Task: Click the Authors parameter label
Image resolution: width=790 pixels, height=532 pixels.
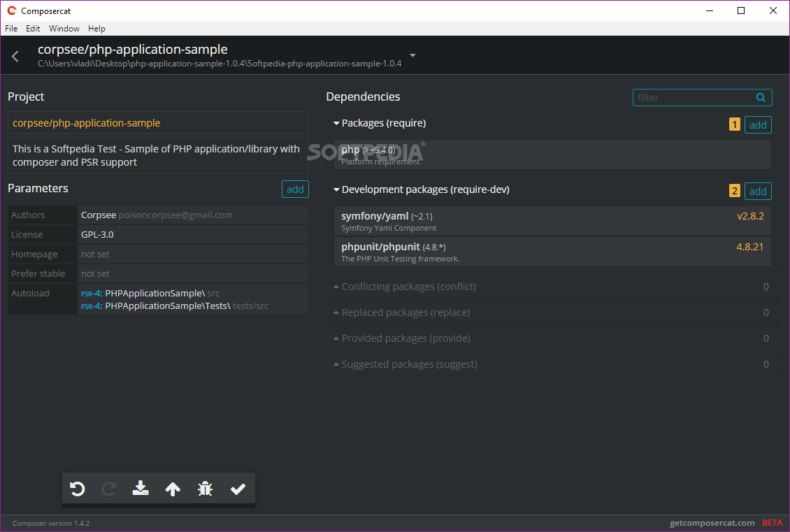Action: pos(28,215)
